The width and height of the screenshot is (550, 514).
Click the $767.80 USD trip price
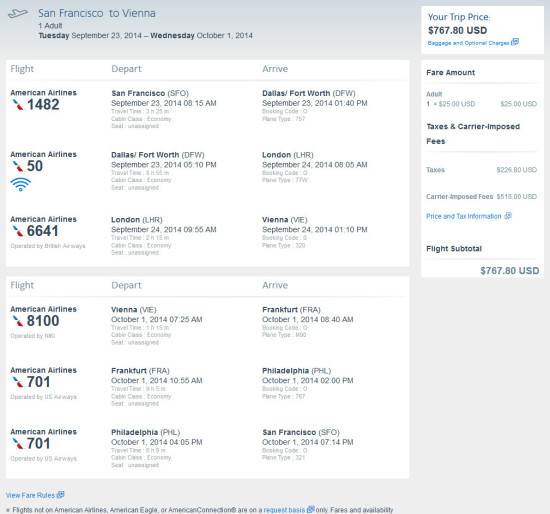coord(457,31)
